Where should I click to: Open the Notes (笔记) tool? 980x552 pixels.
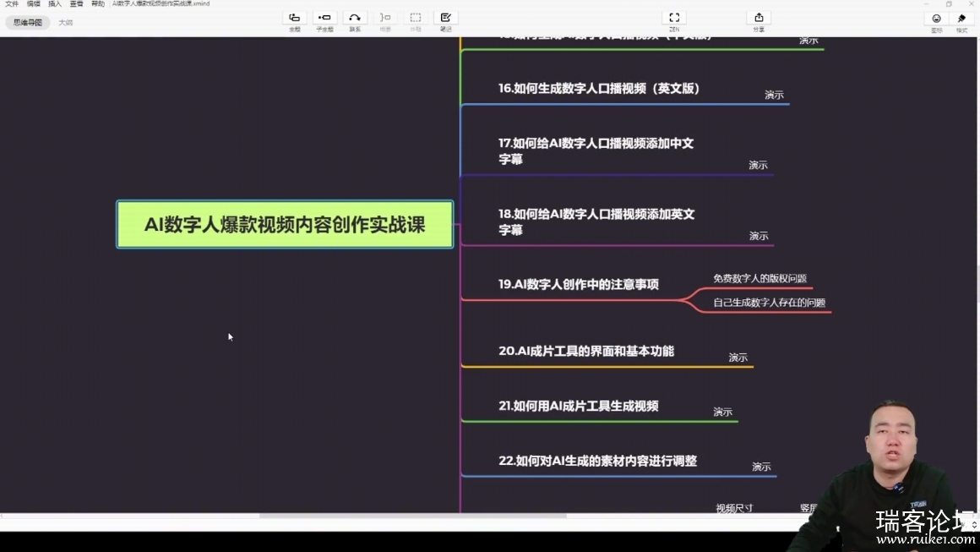[445, 18]
